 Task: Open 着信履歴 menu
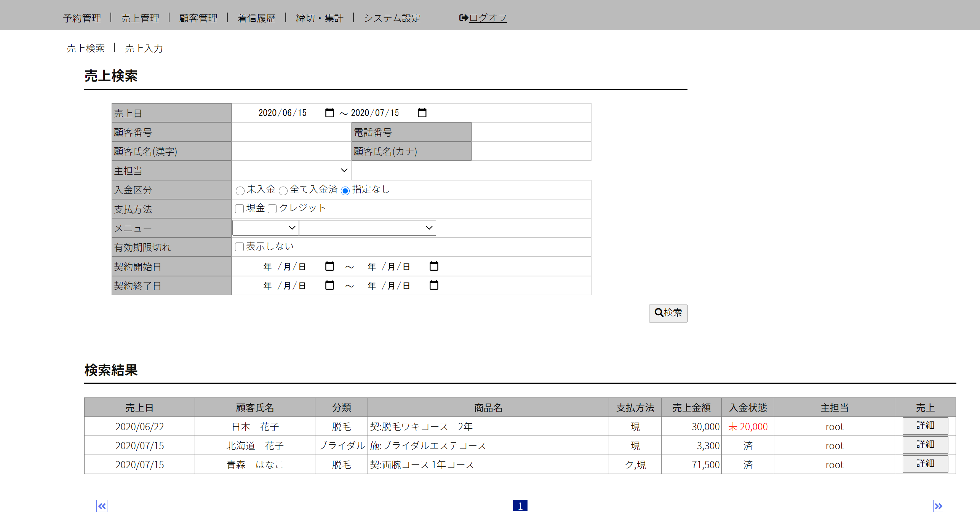tap(256, 18)
